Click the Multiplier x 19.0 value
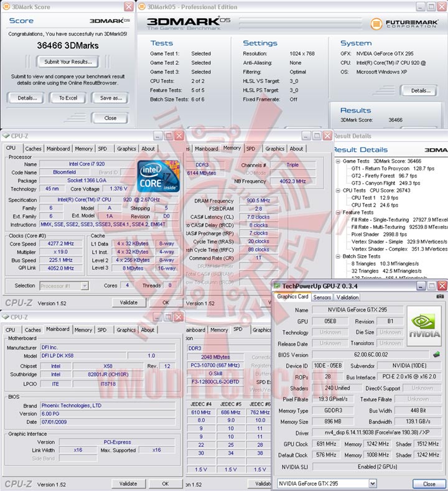 [x=61, y=252]
